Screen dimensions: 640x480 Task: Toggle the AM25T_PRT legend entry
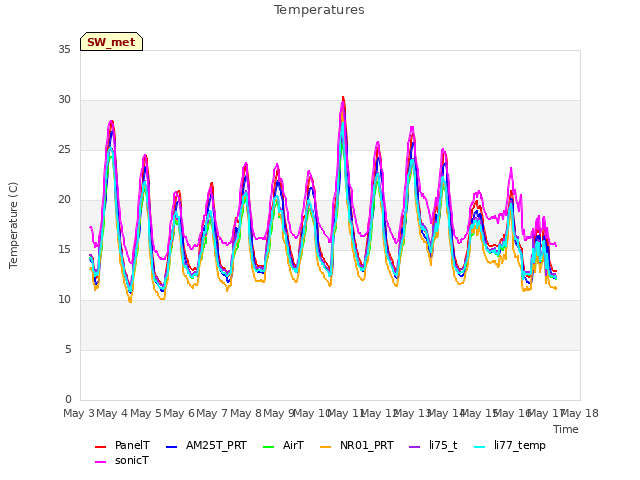(x=207, y=445)
